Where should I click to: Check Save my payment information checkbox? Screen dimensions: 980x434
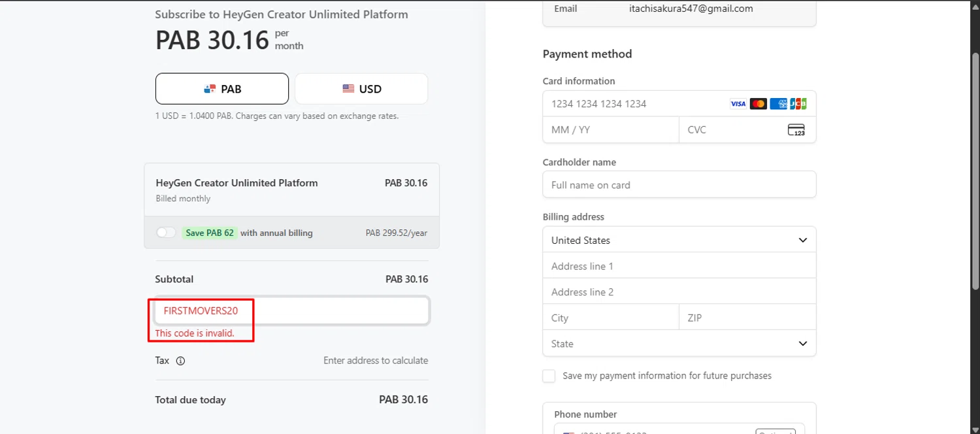coord(549,376)
